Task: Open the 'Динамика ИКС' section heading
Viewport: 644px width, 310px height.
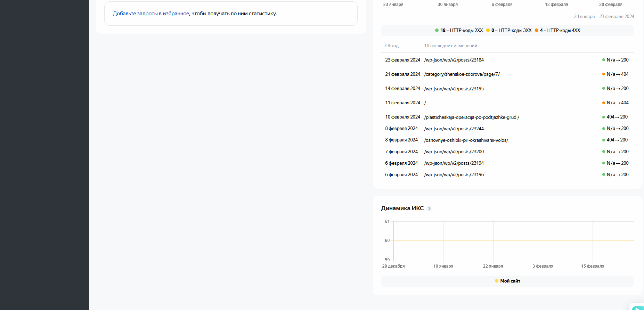Action: coord(402,208)
